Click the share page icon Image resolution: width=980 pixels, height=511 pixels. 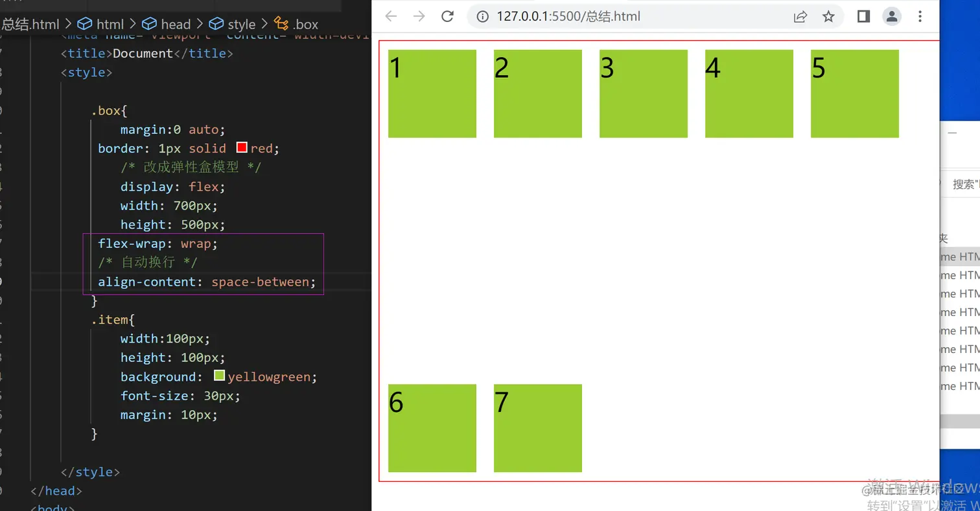[x=800, y=17]
